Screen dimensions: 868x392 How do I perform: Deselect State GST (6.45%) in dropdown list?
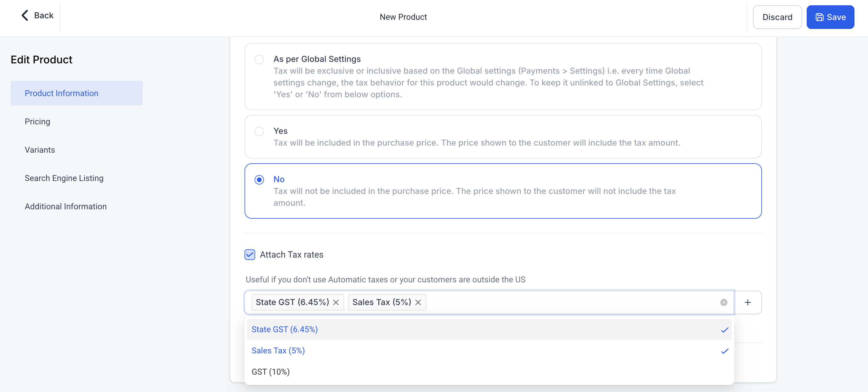(285, 329)
